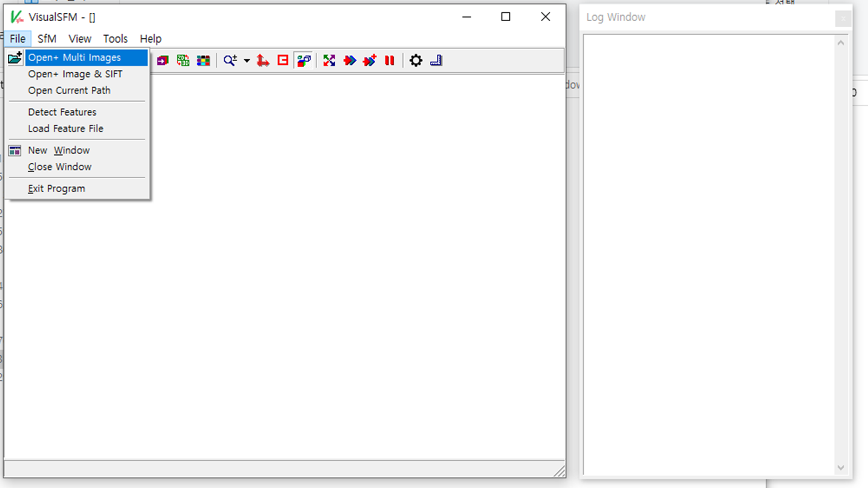
Task: Click the VisualSFM logo in title bar
Action: 17,17
